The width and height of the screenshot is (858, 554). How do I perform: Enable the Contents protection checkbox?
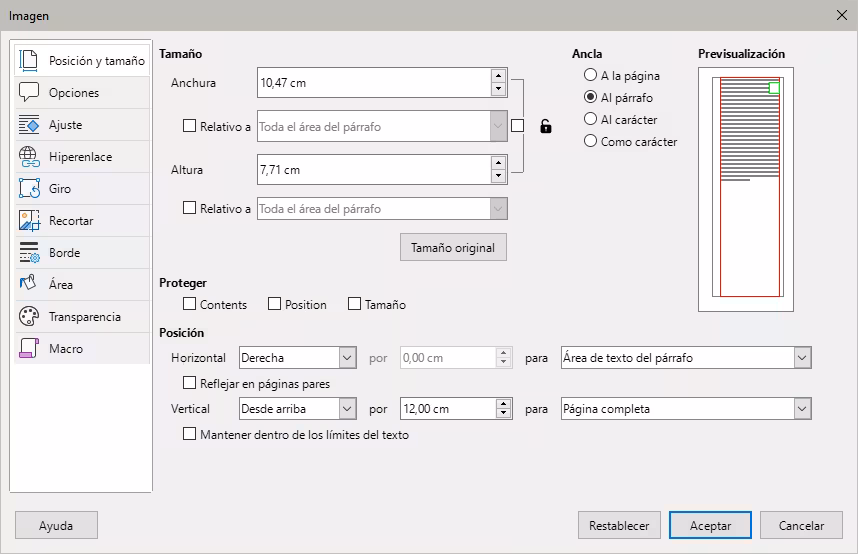click(190, 305)
